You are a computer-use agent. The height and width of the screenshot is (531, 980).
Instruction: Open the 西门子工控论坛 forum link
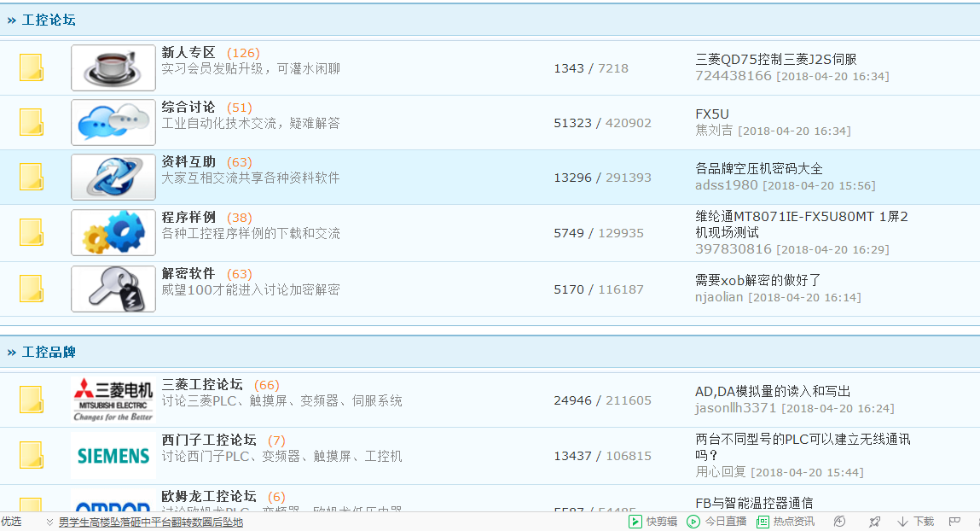[x=209, y=441]
